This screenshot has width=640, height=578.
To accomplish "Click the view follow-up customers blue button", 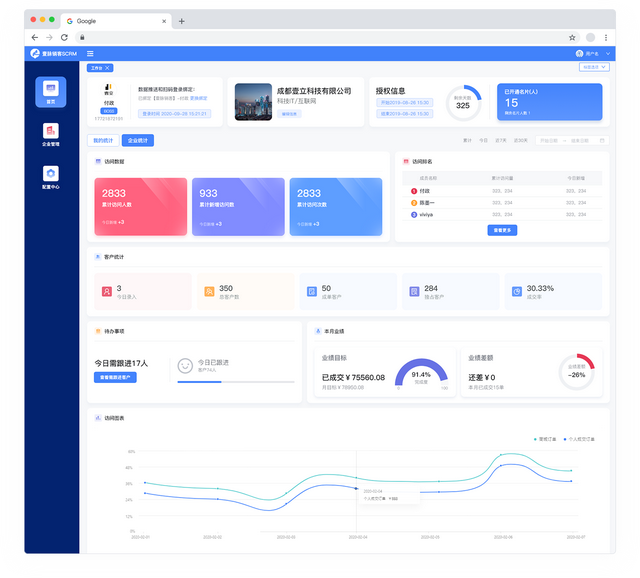I will pos(115,377).
